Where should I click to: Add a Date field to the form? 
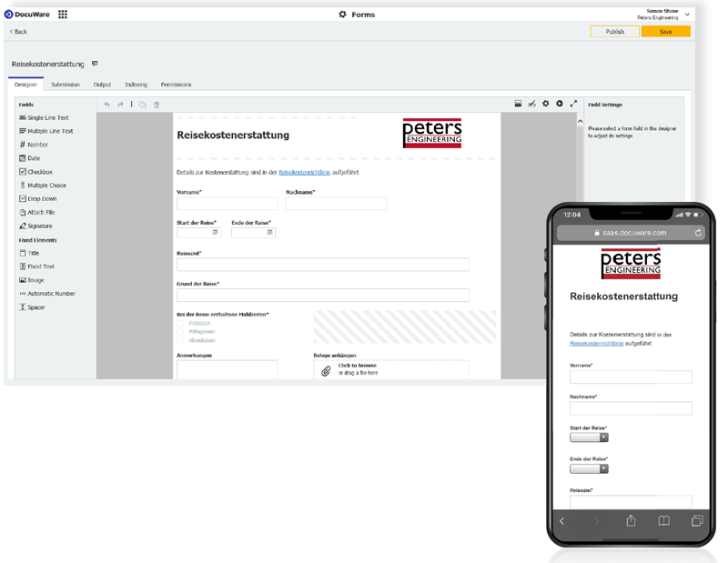point(35,157)
